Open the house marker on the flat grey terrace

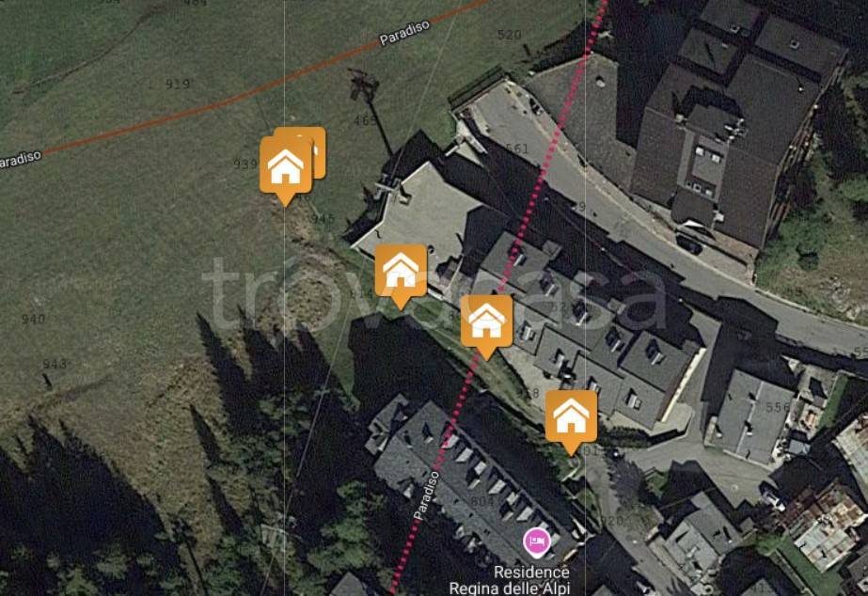click(x=401, y=275)
